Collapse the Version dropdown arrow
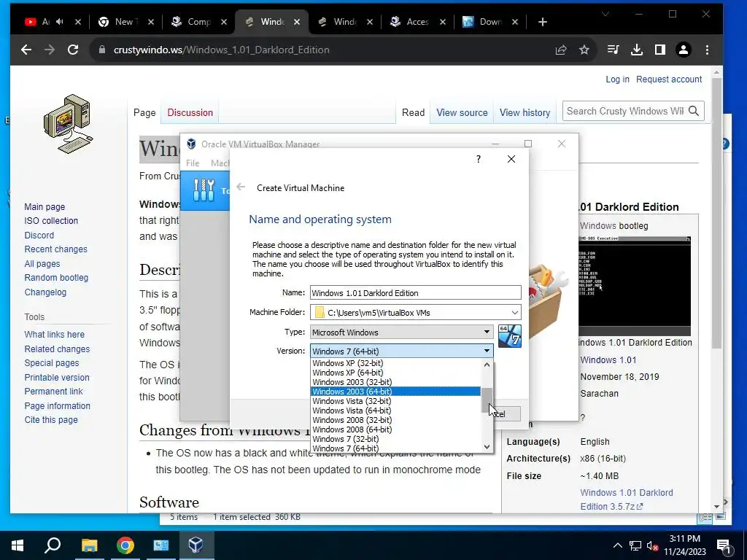 [x=487, y=351]
